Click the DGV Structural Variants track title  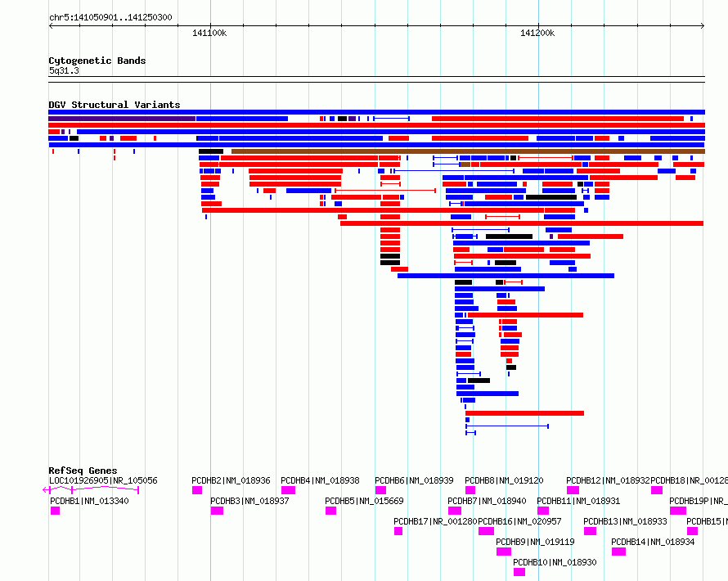point(115,105)
